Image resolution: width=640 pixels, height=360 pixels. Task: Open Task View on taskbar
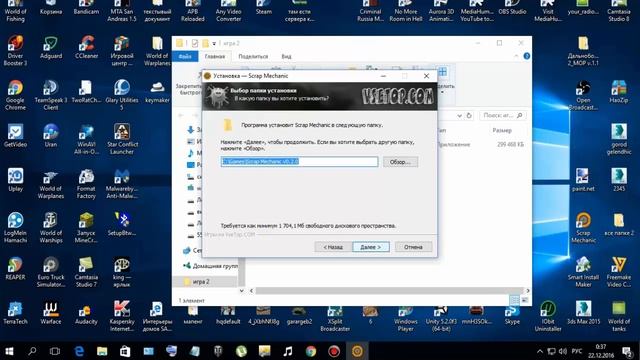pyautogui.click(x=55, y=351)
